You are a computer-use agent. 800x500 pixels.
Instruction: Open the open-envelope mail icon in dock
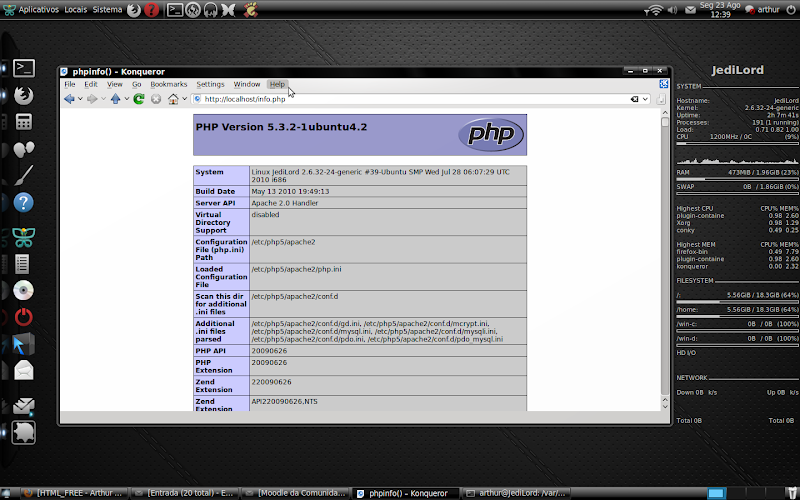coord(23,370)
